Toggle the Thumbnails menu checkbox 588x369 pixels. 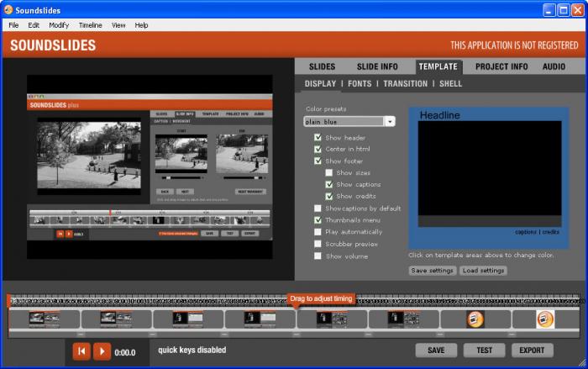pos(318,220)
